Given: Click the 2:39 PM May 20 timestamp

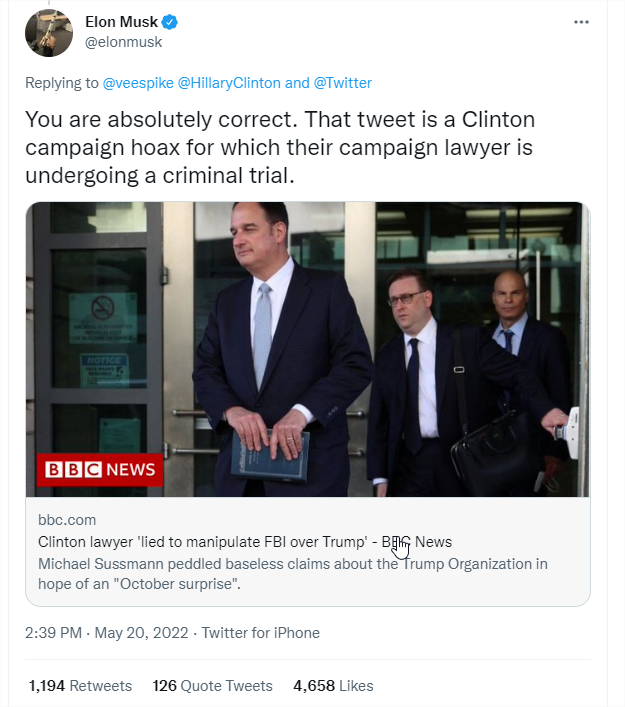Looking at the screenshot, I should click(108, 633).
